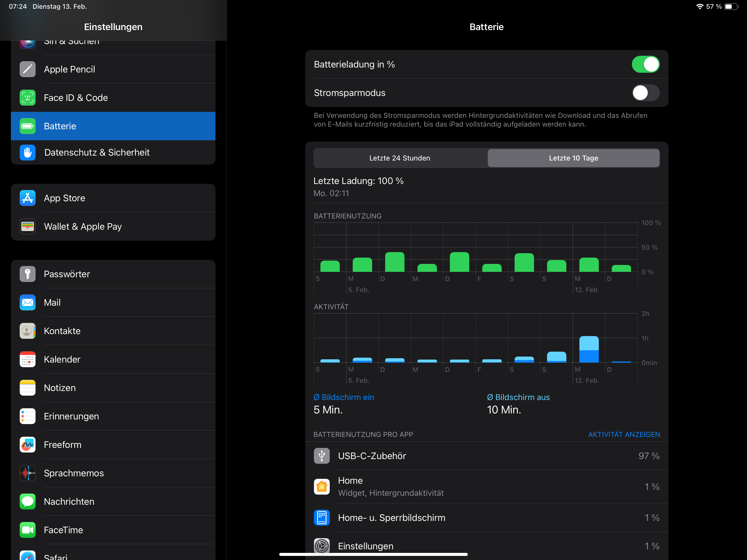This screenshot has height=560, width=747.
Task: Disable Batterieladung in % switch
Action: click(645, 64)
